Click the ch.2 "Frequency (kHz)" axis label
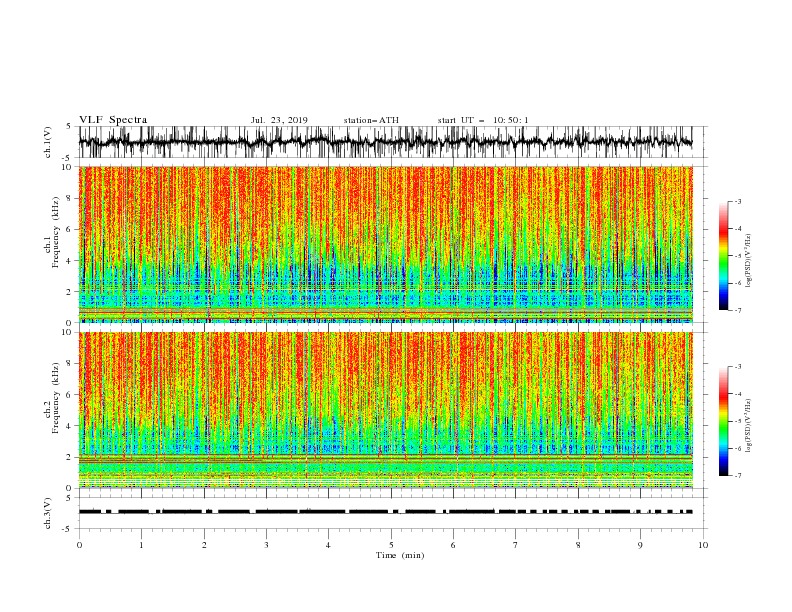 56,399
